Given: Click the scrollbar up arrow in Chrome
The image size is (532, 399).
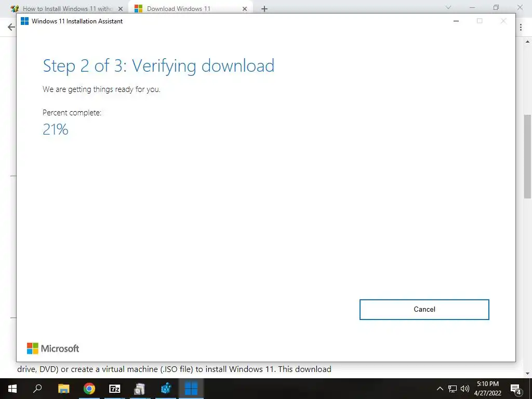Looking at the screenshot, I should (528, 42).
